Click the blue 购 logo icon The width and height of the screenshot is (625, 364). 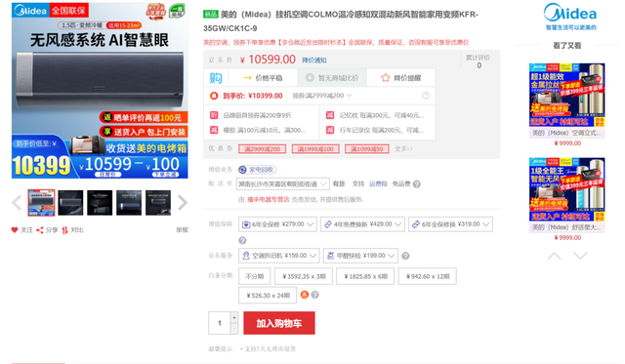coord(216,78)
